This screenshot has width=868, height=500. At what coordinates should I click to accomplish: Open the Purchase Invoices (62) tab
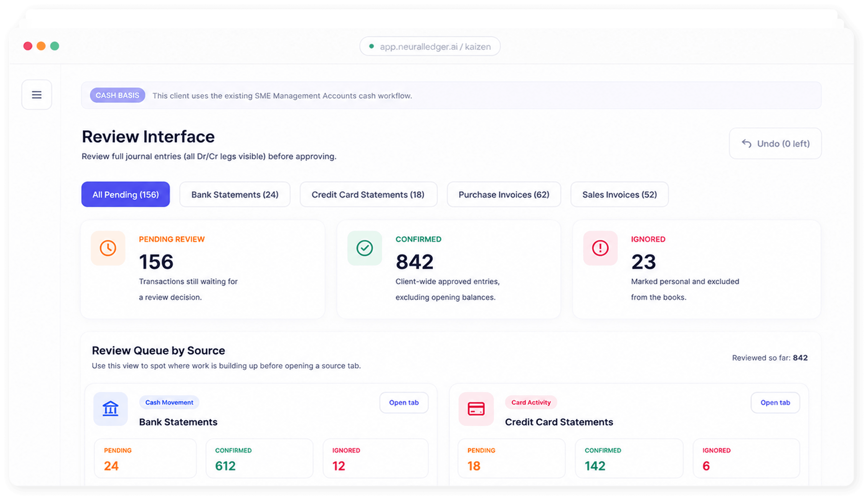point(504,194)
